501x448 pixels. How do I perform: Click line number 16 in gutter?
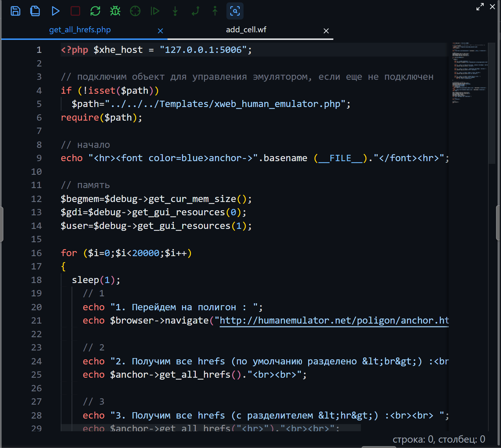36,253
